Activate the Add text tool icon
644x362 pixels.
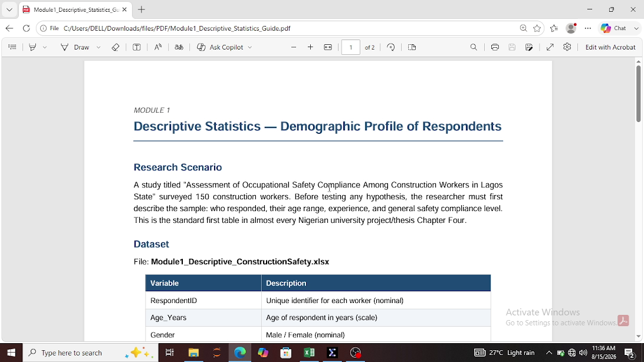[137, 47]
